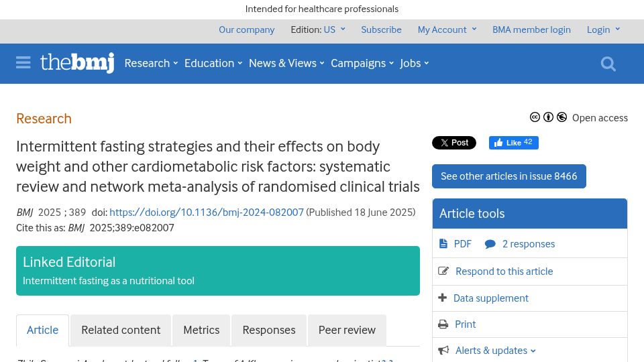Screen dimensions: 644x362
Task: Click the printer icon
Action: click(443, 324)
